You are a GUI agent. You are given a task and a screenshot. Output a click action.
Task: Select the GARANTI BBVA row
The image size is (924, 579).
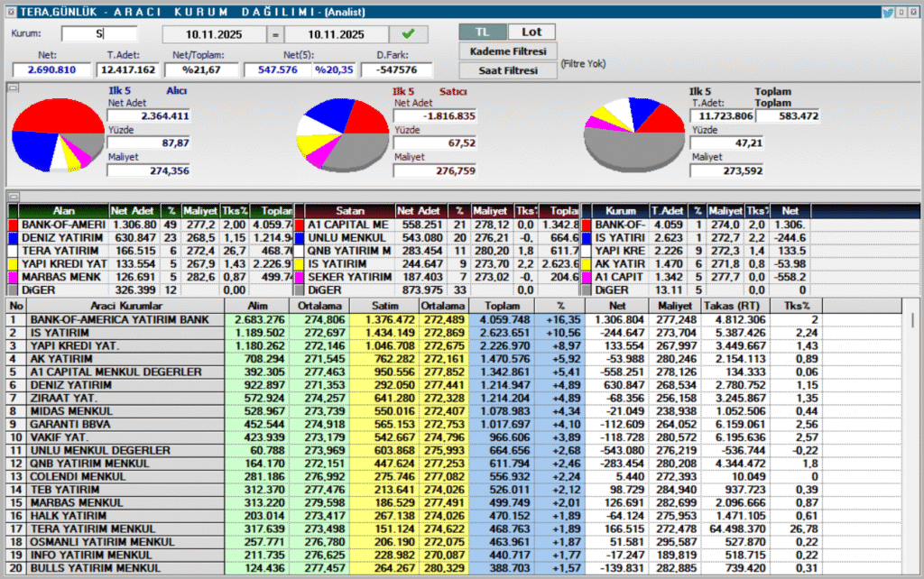coord(454,424)
